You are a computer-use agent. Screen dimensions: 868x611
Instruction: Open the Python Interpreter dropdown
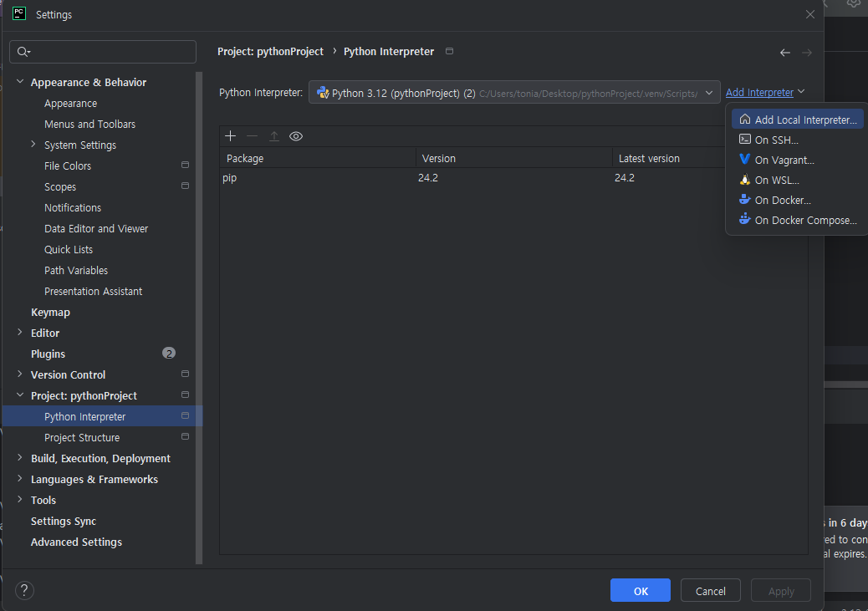[514, 93]
